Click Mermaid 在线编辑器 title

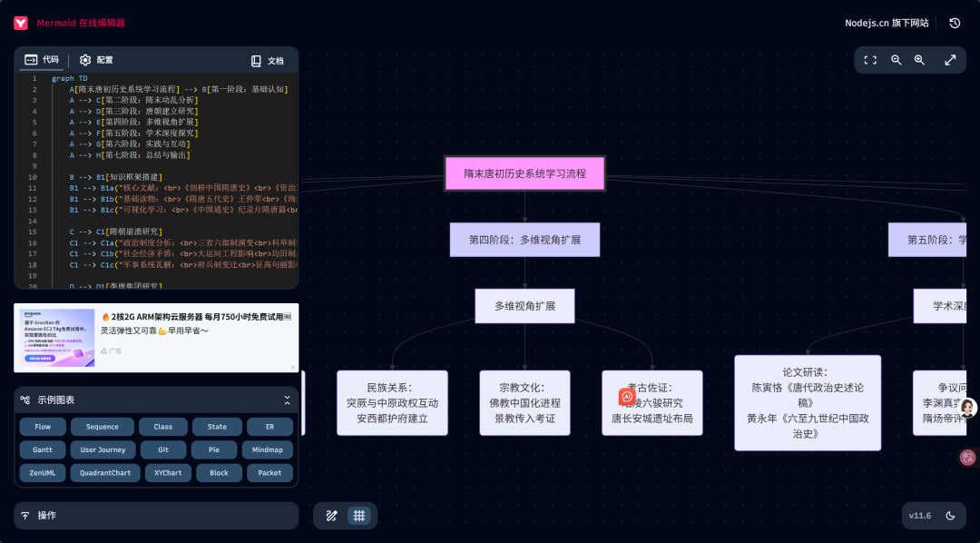point(81,23)
